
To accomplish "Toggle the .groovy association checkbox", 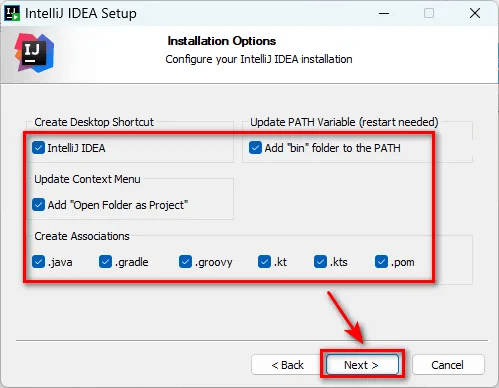I will coord(185,262).
